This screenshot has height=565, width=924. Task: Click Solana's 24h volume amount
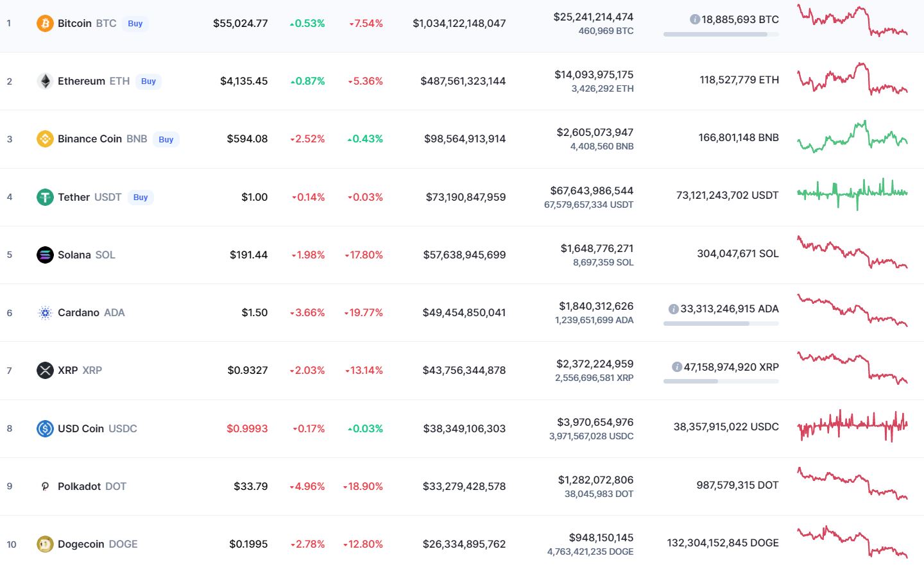click(596, 248)
